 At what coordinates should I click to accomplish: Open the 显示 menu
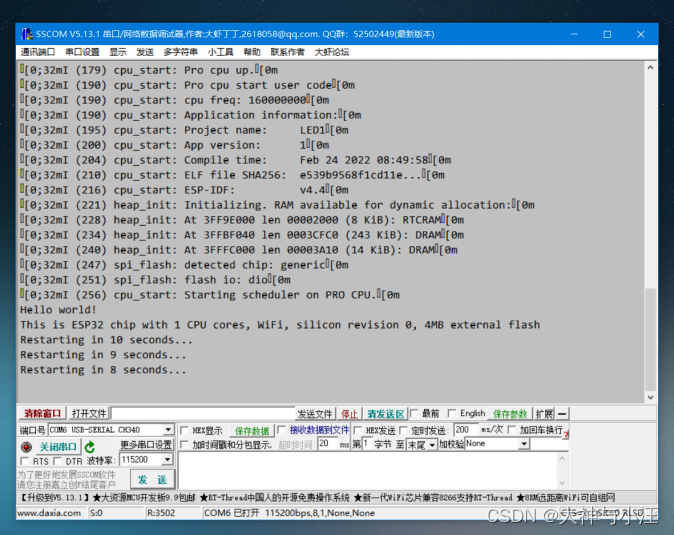coord(118,52)
